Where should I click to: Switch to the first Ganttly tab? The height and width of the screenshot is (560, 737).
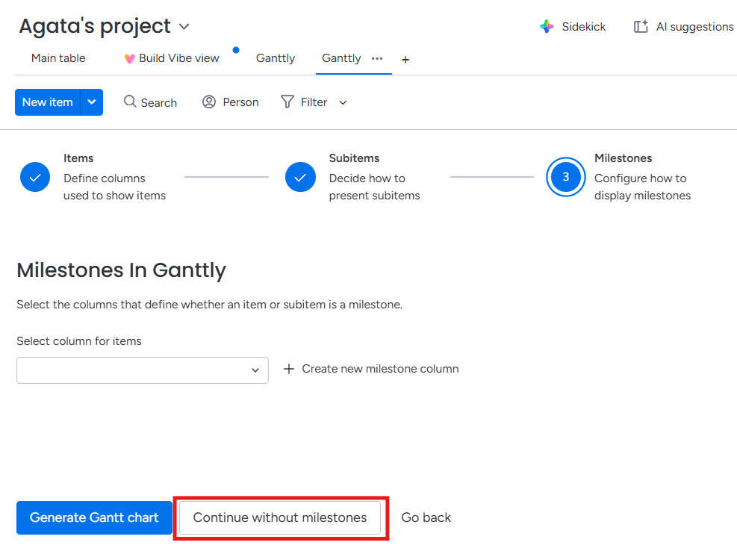[x=276, y=57]
